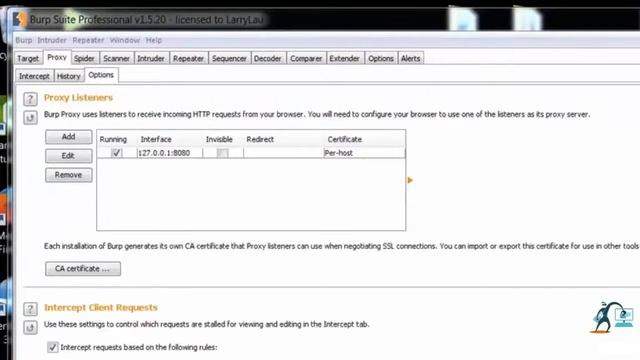
Task: Select the Proxy Options sub-tab
Action: tap(101, 75)
